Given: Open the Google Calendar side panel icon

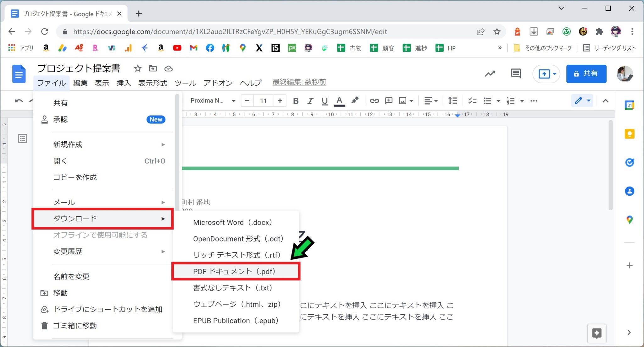Looking at the screenshot, I should (x=629, y=105).
